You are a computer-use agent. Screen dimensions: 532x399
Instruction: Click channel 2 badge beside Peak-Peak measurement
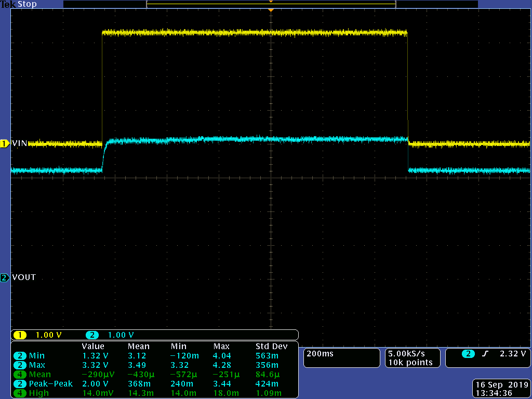(x=20, y=384)
